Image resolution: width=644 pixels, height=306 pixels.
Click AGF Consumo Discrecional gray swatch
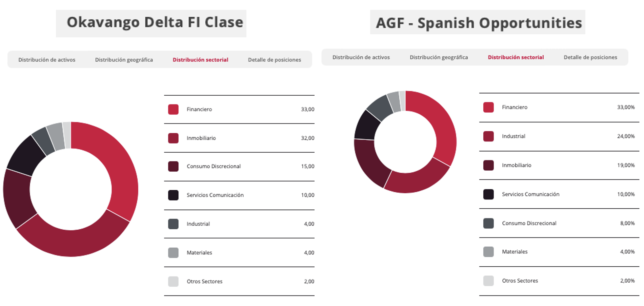tap(488, 223)
